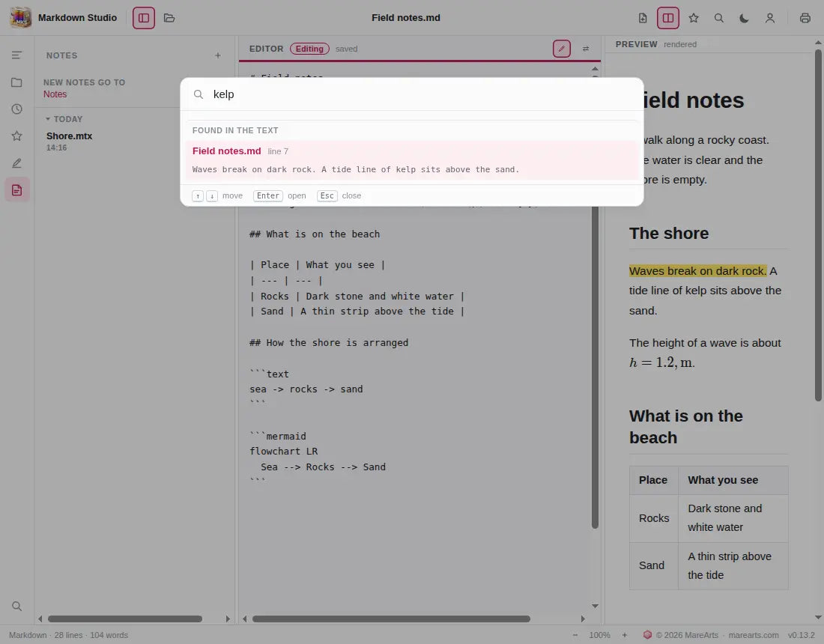The height and width of the screenshot is (644, 824).
Task: Click the notes panel left scroll arrow
Action: coord(40,619)
